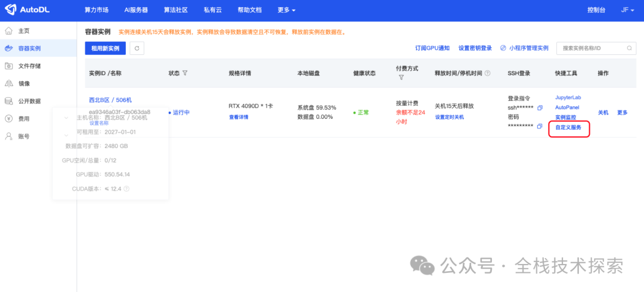Click the 健康状态 column header

pyautogui.click(x=364, y=73)
